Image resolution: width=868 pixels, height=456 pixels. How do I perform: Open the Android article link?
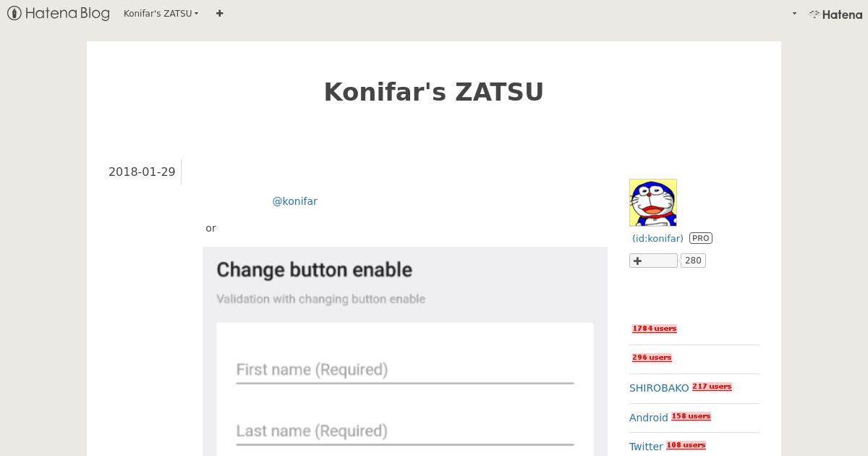tap(649, 418)
